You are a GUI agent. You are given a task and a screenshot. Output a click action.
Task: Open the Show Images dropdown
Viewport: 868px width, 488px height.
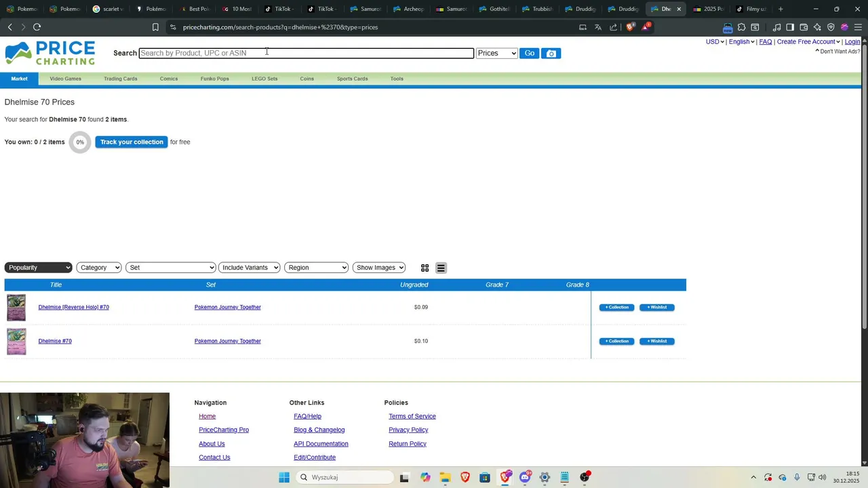tap(379, 268)
